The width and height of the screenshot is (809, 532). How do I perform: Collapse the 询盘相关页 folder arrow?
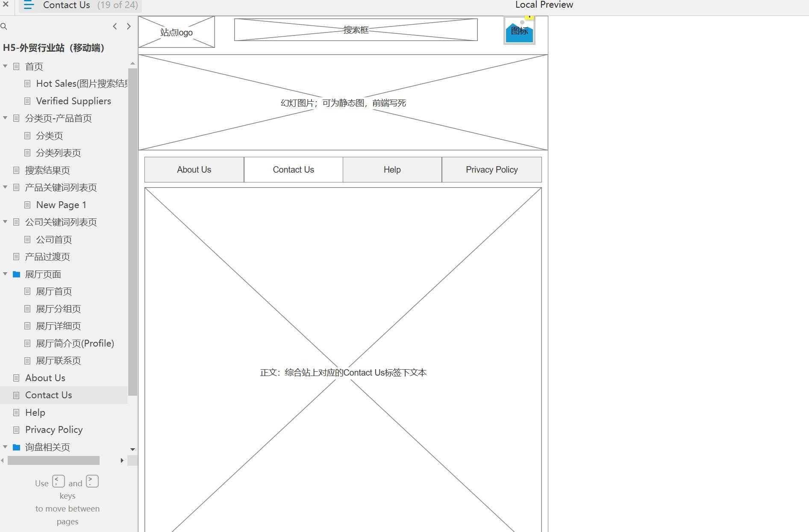[x=5, y=447]
